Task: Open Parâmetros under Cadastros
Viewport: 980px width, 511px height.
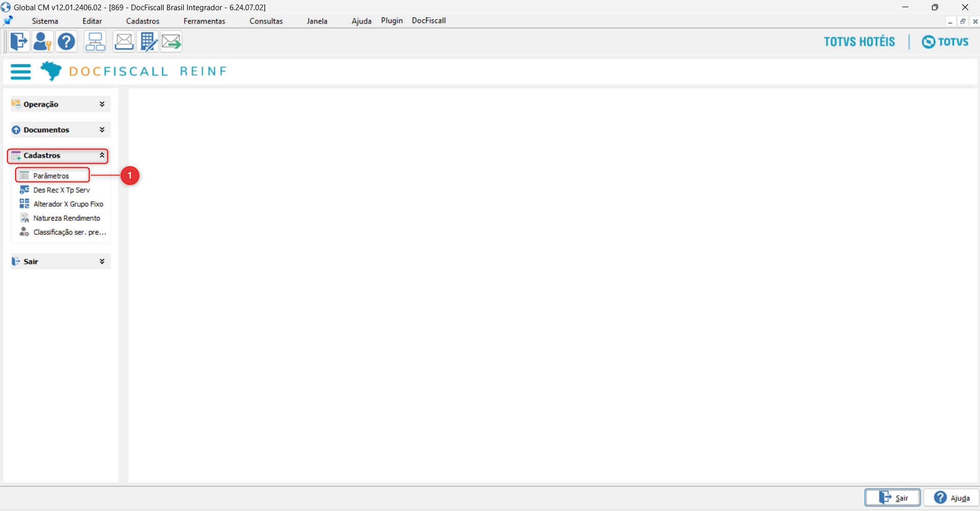Action: tap(51, 175)
